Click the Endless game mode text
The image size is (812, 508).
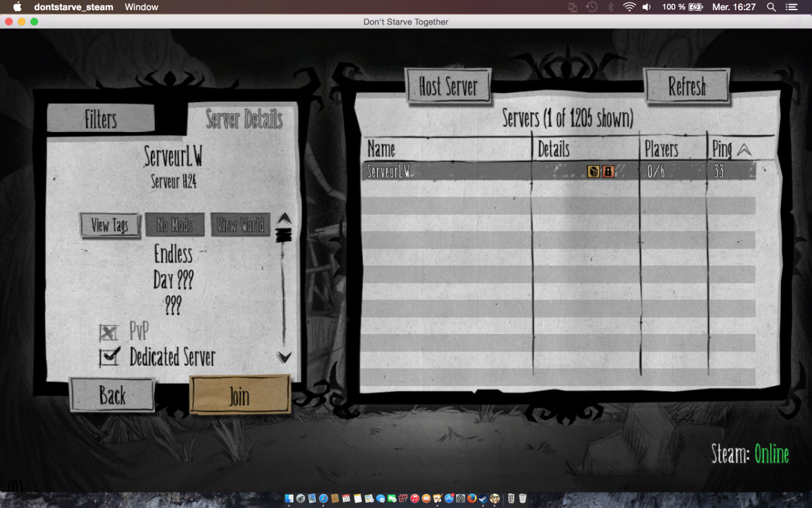coord(174,255)
